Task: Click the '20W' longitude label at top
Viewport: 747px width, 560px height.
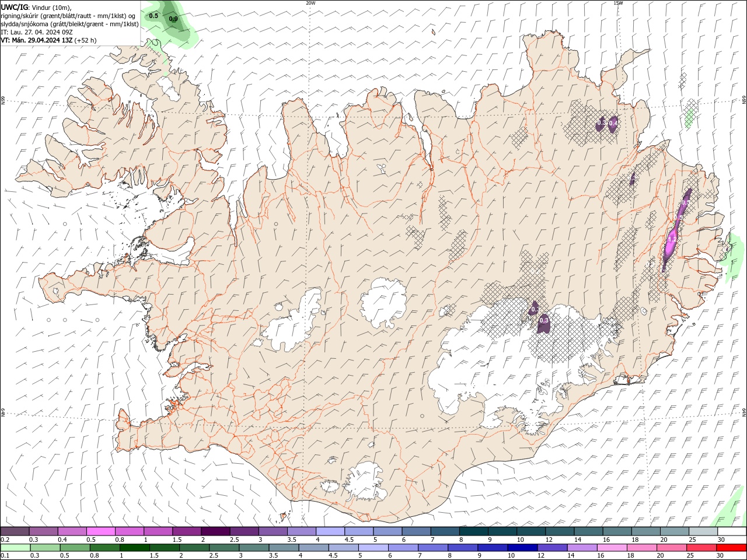Action: click(310, 3)
